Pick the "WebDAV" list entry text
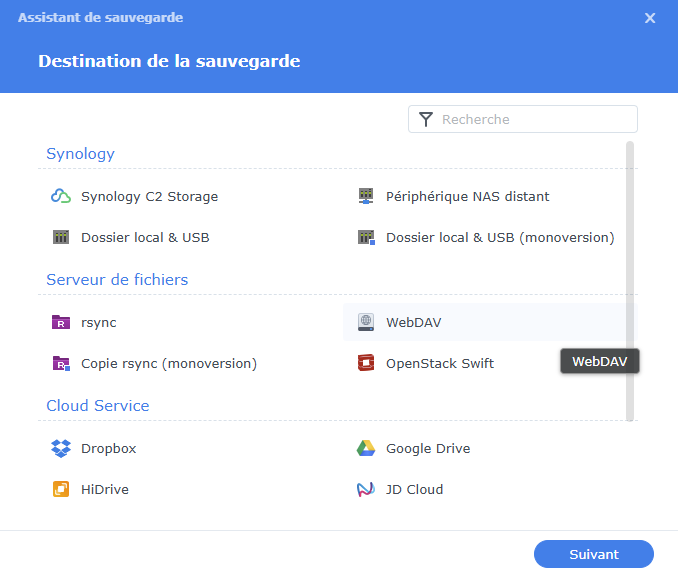This screenshot has height=576, width=678. 414,322
